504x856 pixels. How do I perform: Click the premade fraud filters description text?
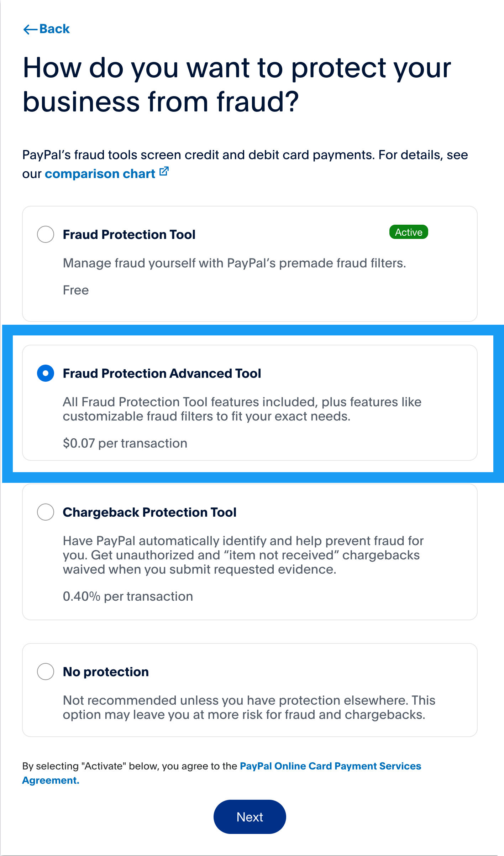pos(234,263)
